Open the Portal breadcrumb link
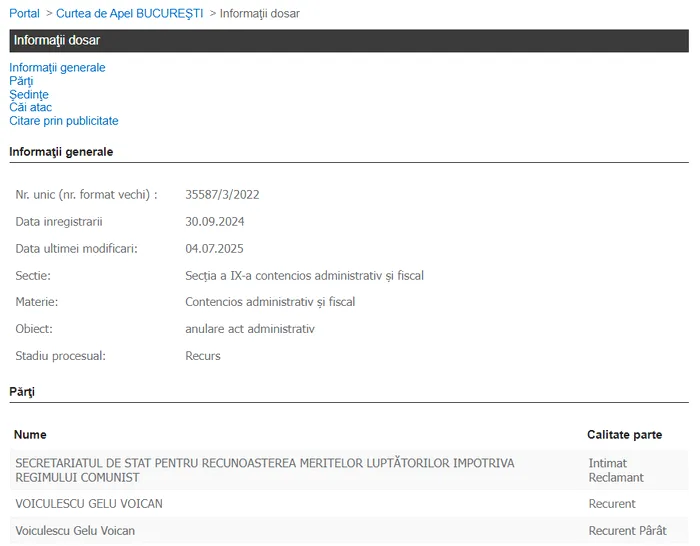This screenshot has width=700, height=546. coord(24,13)
